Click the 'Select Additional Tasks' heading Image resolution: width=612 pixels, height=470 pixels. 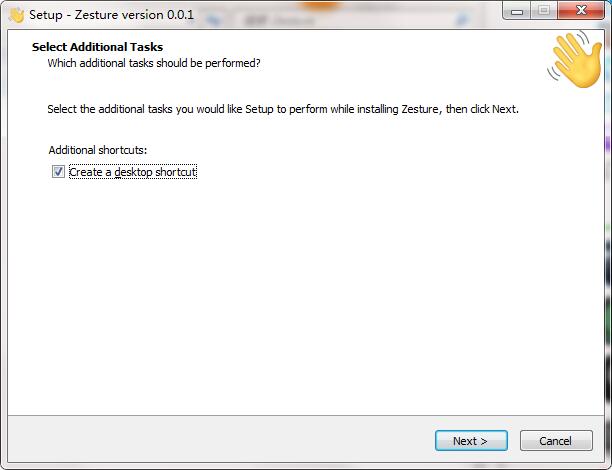tap(97, 47)
